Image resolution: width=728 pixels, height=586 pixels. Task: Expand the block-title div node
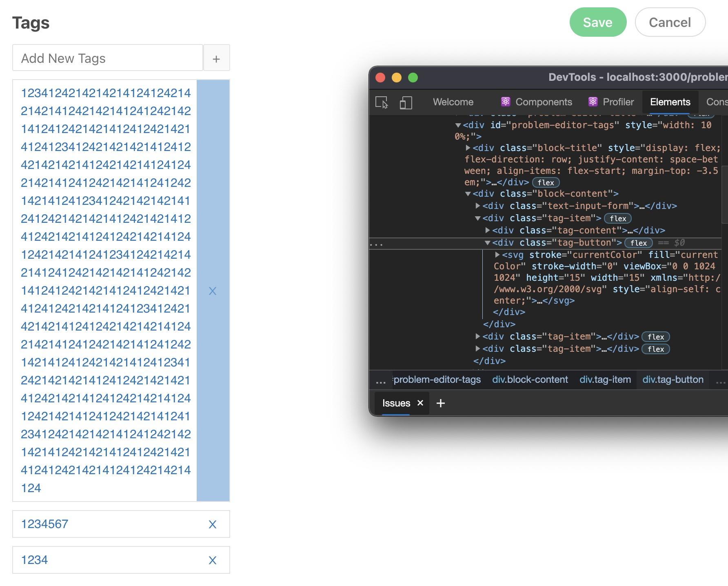click(x=468, y=148)
